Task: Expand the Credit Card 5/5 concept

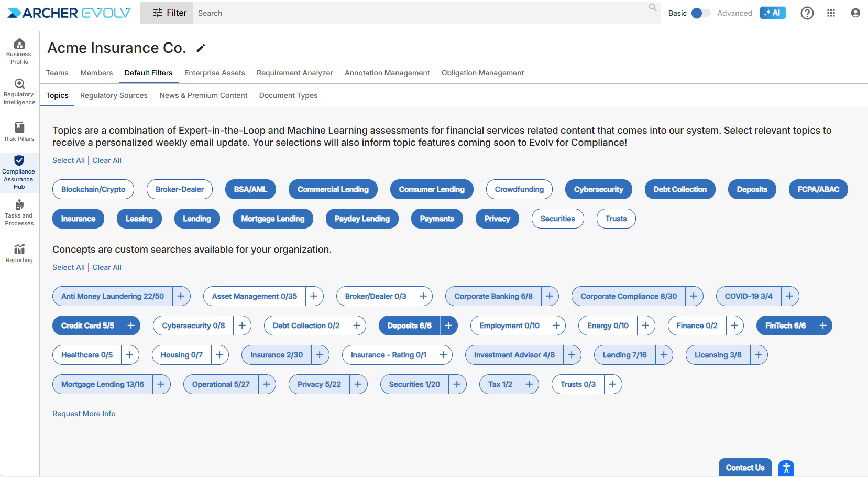Action: [x=131, y=326]
